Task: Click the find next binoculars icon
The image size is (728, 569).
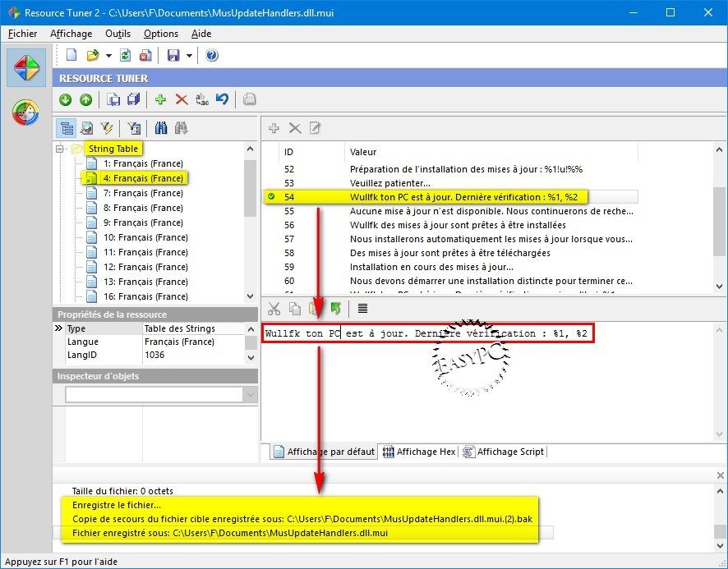Action: [181, 128]
